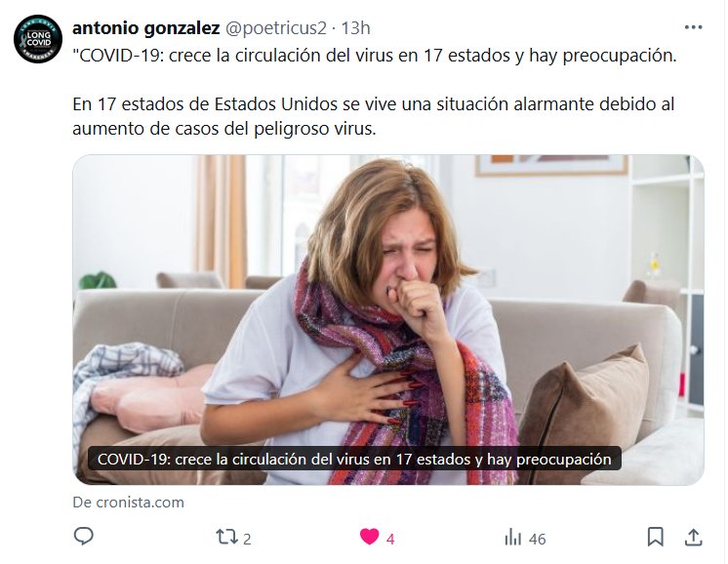Viewport: 728px width, 564px height.
Task: Open the Long Covid profile avatar
Action: click(x=38, y=39)
